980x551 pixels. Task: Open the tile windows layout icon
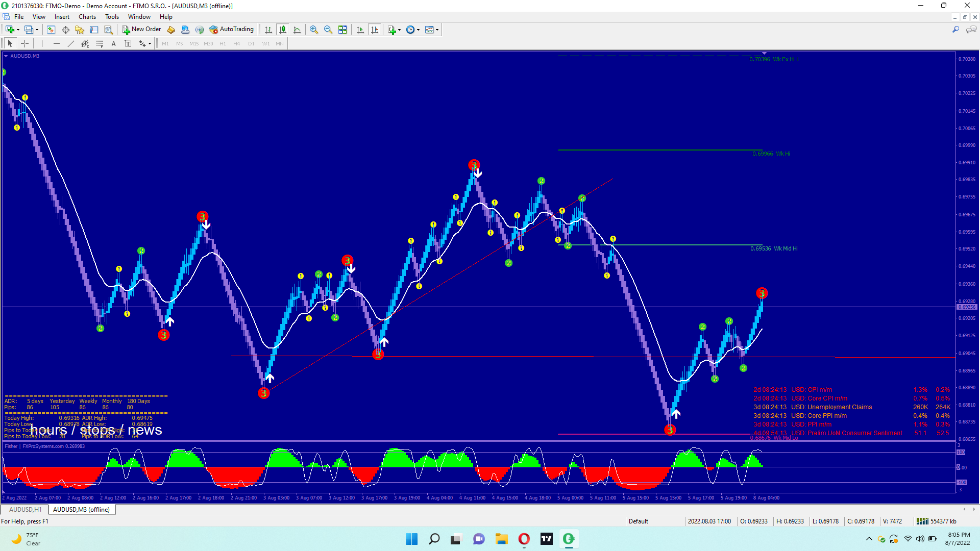point(342,30)
